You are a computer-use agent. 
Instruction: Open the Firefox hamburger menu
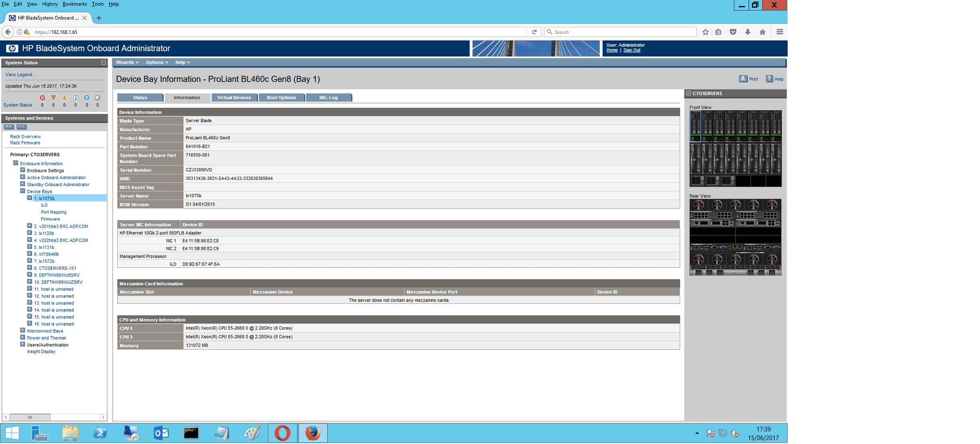780,32
